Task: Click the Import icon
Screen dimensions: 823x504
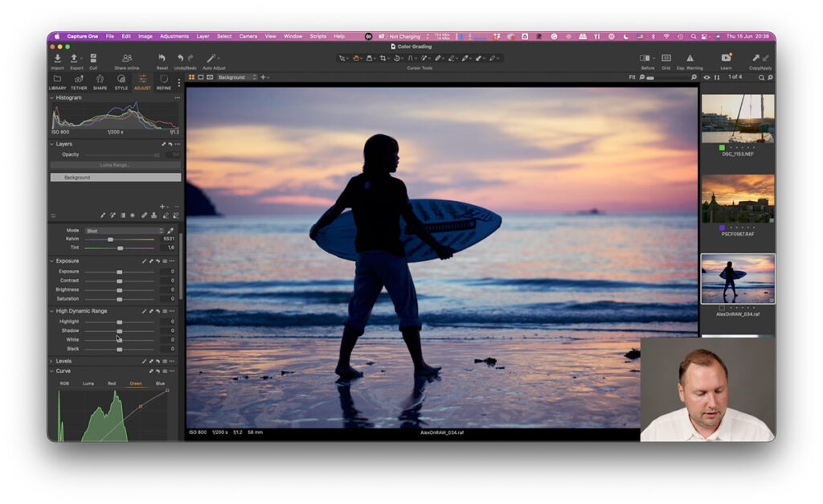Action: 57,58
